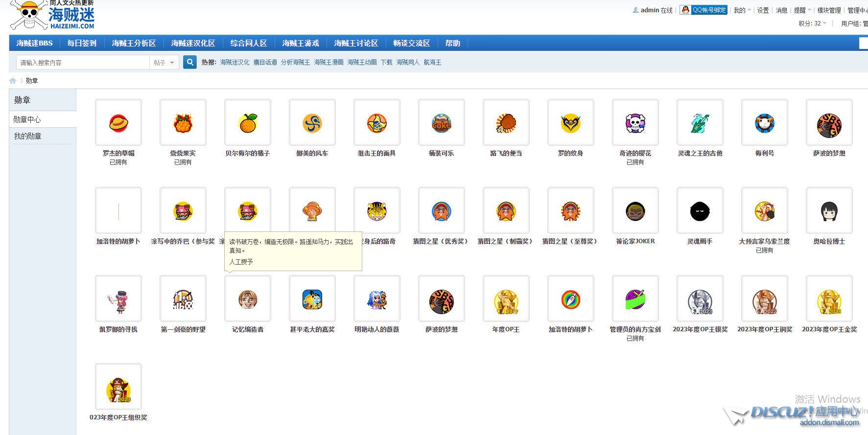Click the 娜美的风车 pinwheel medal icon
The height and width of the screenshot is (435, 868).
(312, 123)
